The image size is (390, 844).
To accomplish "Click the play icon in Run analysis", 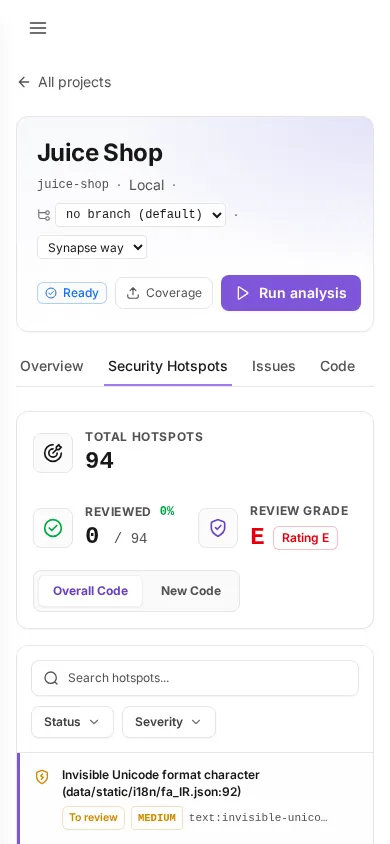I will tap(243, 293).
